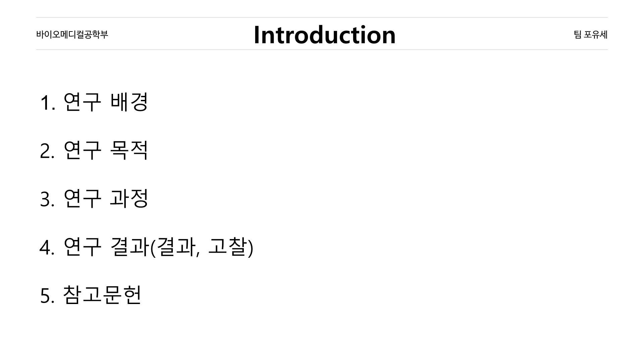The image size is (644, 362).
Task: Click 연구 in the 연구 배경 line
Action: pyautogui.click(x=82, y=102)
